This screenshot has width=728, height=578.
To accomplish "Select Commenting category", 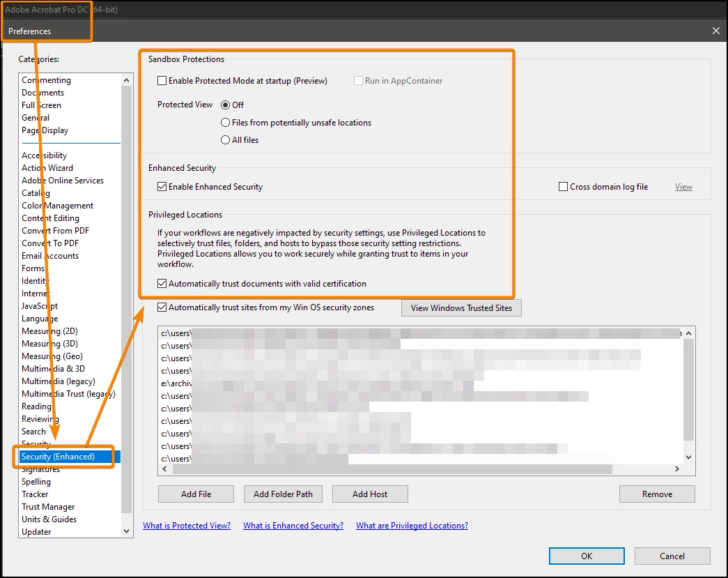I will tap(46, 80).
